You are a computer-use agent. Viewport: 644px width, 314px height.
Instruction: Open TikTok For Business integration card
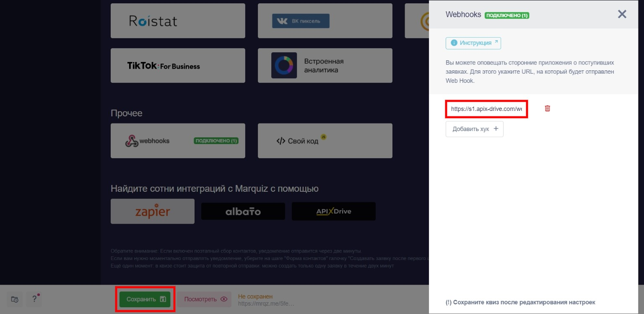(178, 65)
